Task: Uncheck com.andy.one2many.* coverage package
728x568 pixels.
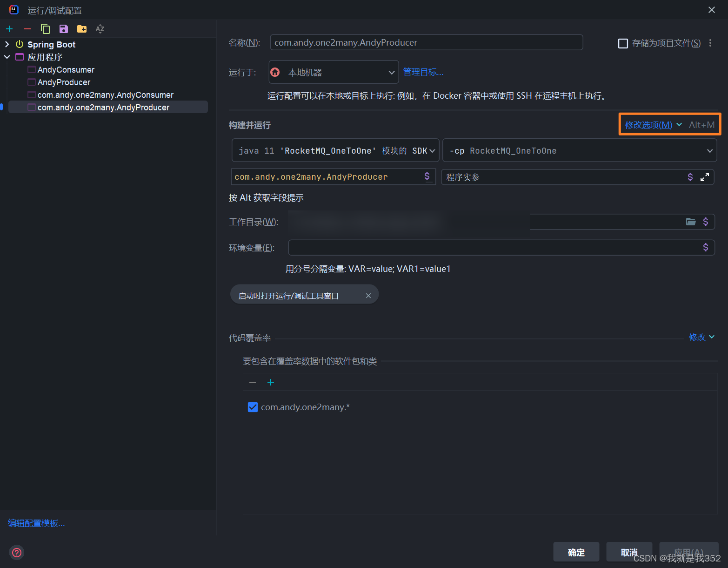Action: coord(253,407)
